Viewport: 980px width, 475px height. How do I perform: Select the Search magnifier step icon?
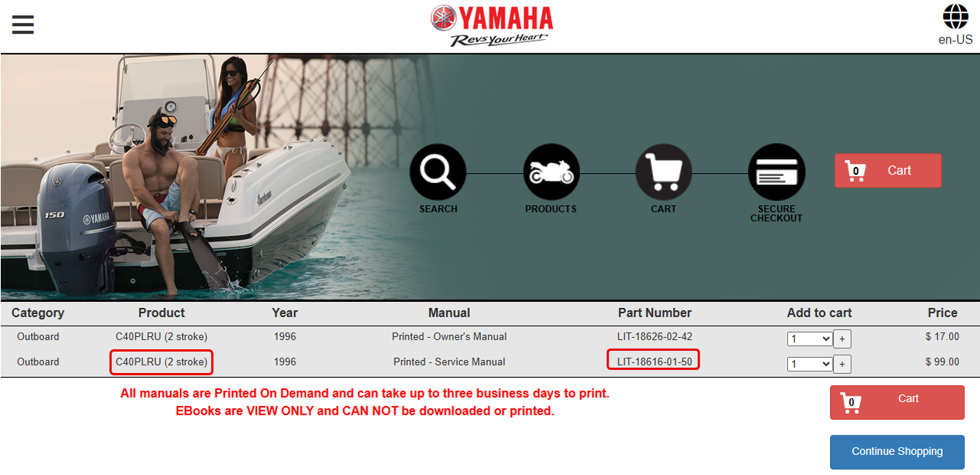438,172
